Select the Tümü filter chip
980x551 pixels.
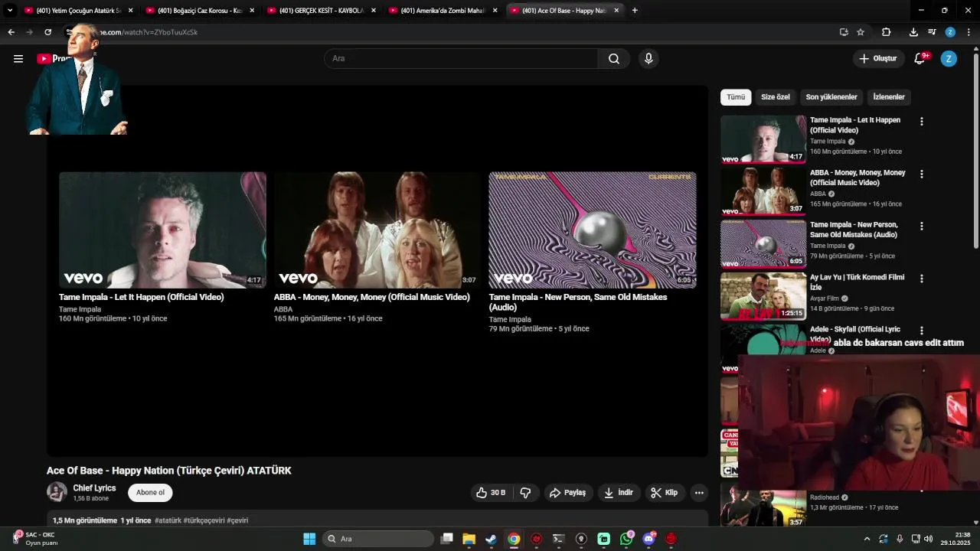click(x=736, y=97)
